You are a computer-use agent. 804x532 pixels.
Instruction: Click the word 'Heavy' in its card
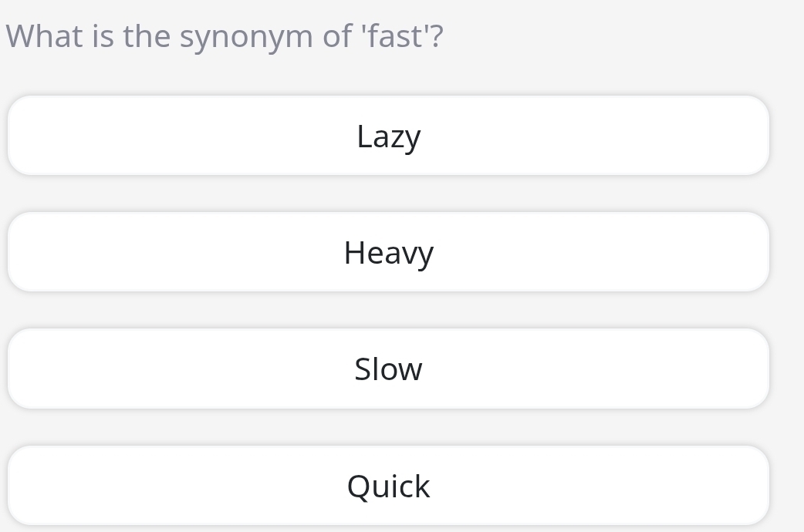point(388,253)
